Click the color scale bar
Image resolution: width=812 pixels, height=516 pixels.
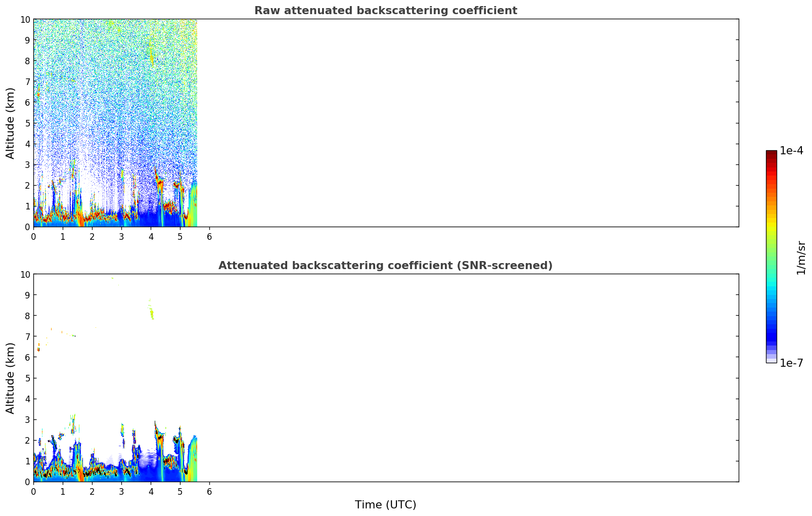coord(771,256)
